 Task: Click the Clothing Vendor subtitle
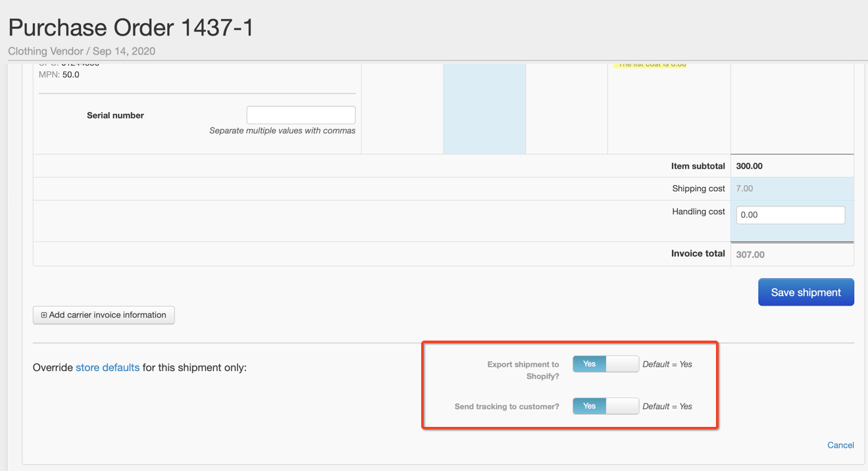point(45,51)
